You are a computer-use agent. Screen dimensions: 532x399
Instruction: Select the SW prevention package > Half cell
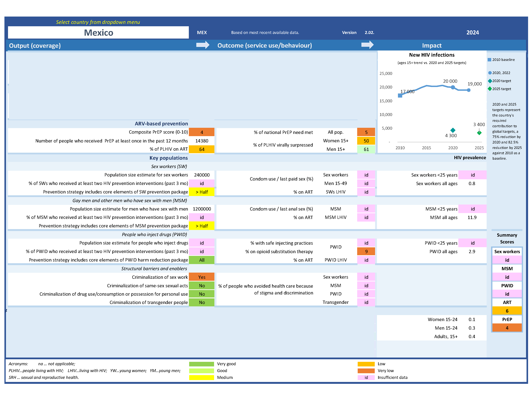tap(202, 192)
